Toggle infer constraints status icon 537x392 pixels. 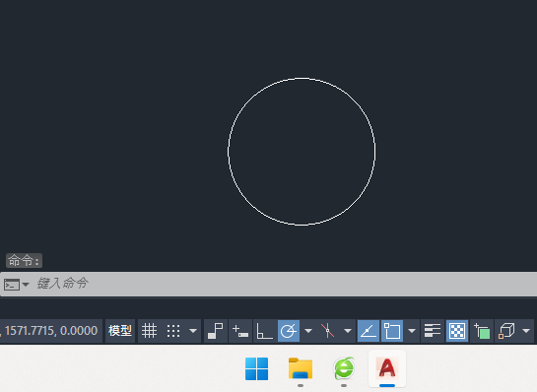click(216, 331)
